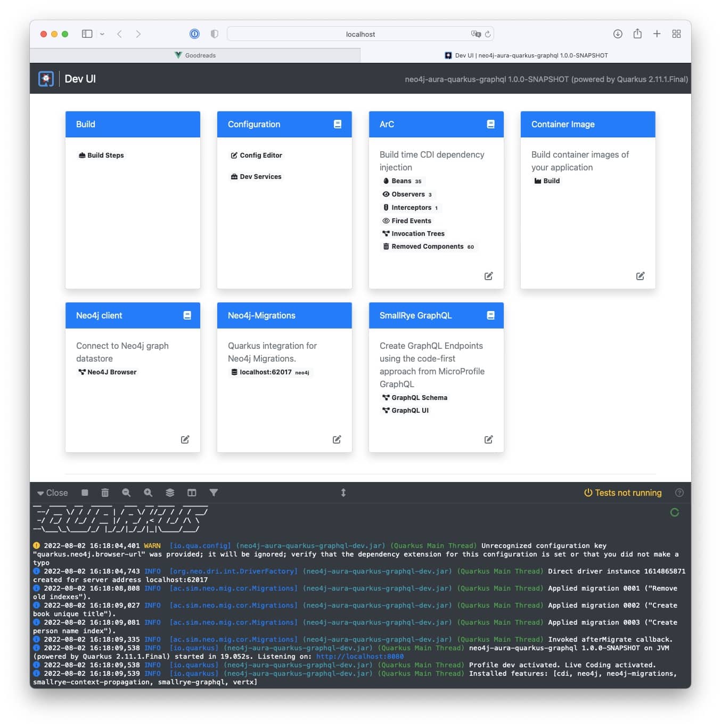Edit SmallRye GraphQL configuration via pencil icon

click(x=488, y=439)
